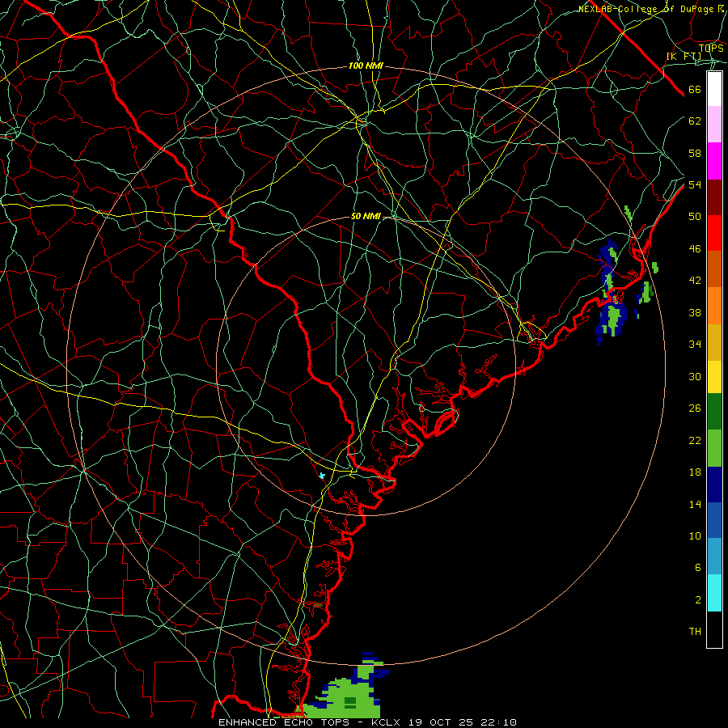This screenshot has height=728, width=728.
Task: Click the 'TH' legend label
Action: [695, 631]
